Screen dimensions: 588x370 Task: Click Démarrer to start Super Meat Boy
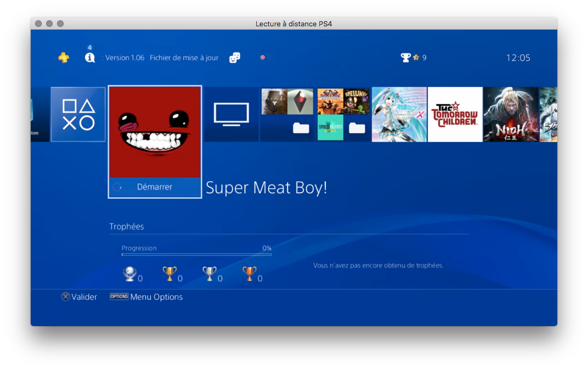coord(155,187)
